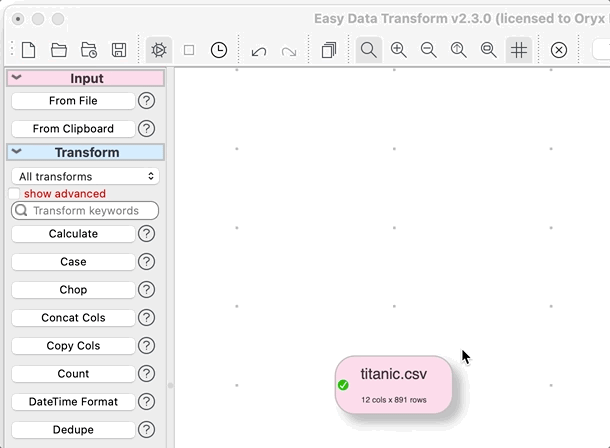
Task: Open help for the Dedupe transform
Action: point(146,430)
